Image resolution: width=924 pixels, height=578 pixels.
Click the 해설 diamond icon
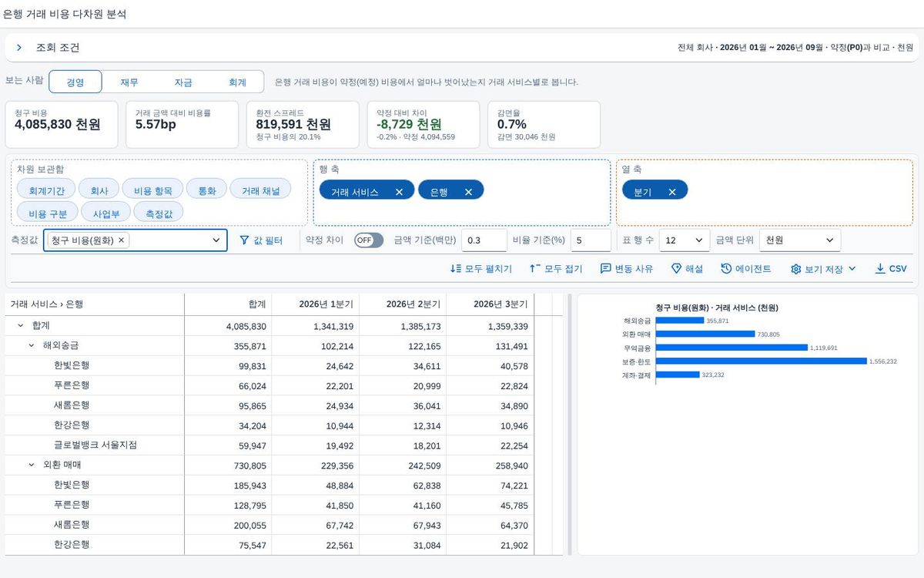coord(676,269)
